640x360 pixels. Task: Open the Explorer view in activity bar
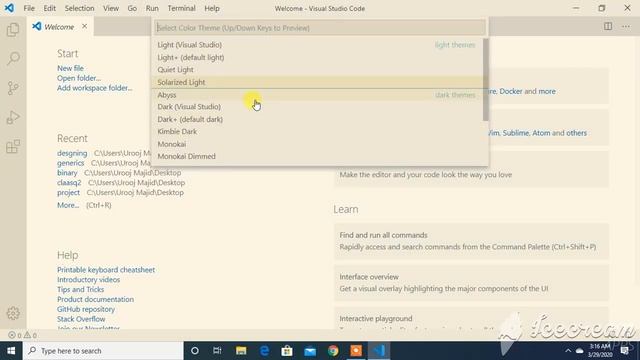[13, 29]
